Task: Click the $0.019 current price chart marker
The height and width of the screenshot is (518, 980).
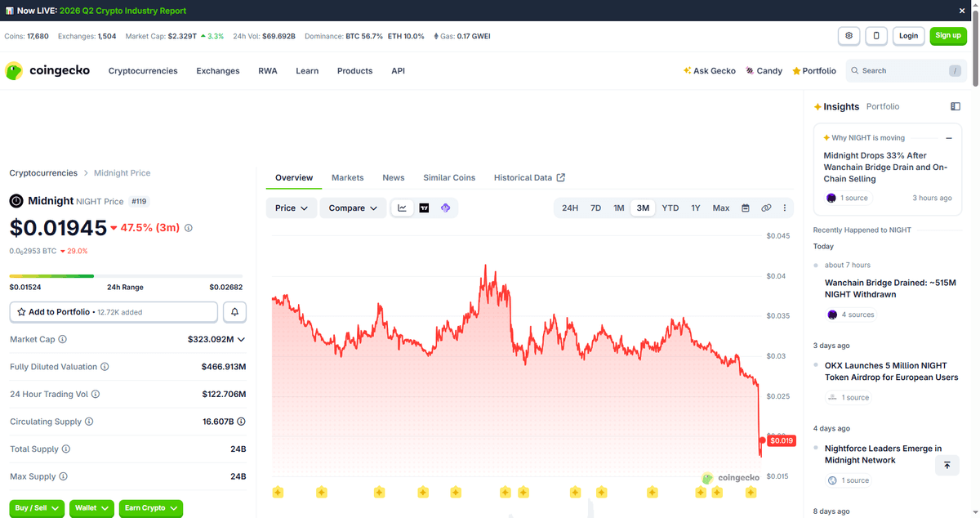Action: [x=782, y=440]
